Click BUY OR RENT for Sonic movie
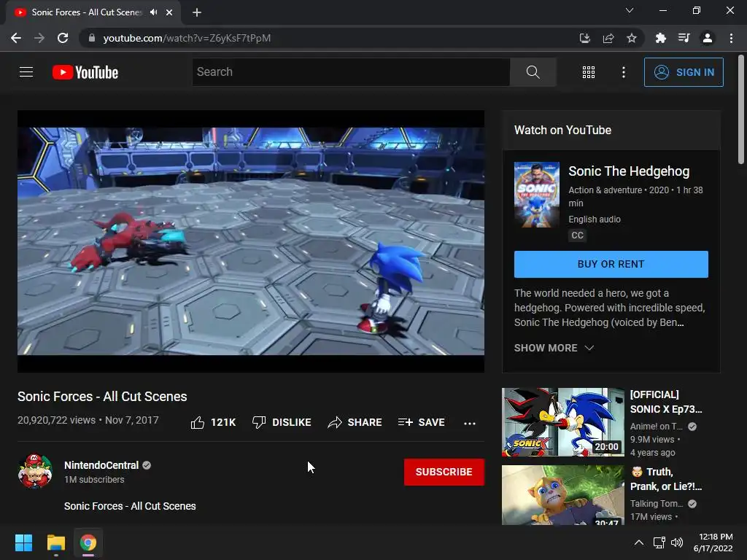This screenshot has width=747, height=560. (611, 264)
